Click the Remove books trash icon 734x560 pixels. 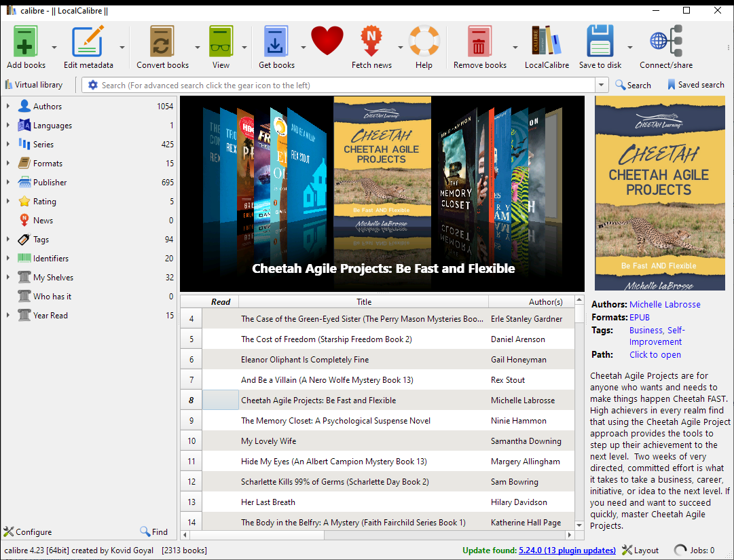[x=479, y=41]
